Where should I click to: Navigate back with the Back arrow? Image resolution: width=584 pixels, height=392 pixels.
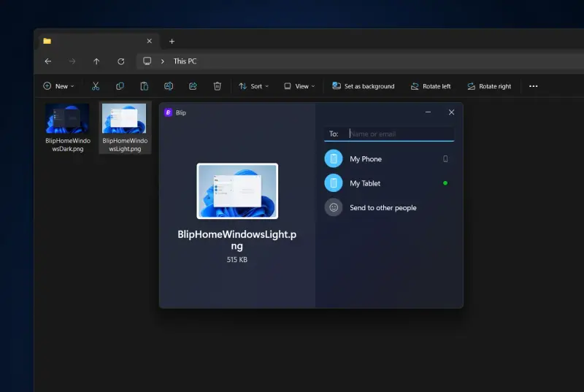click(x=47, y=61)
